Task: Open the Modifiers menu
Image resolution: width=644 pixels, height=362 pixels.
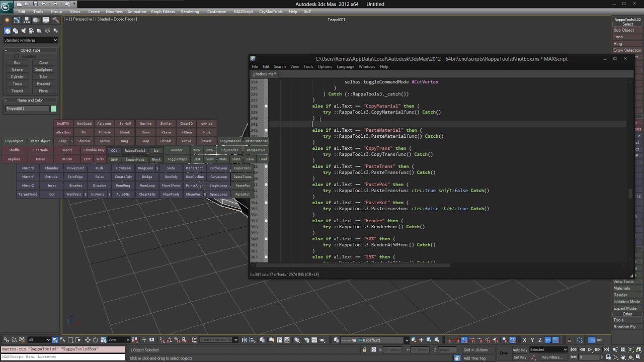Action: click(x=114, y=12)
